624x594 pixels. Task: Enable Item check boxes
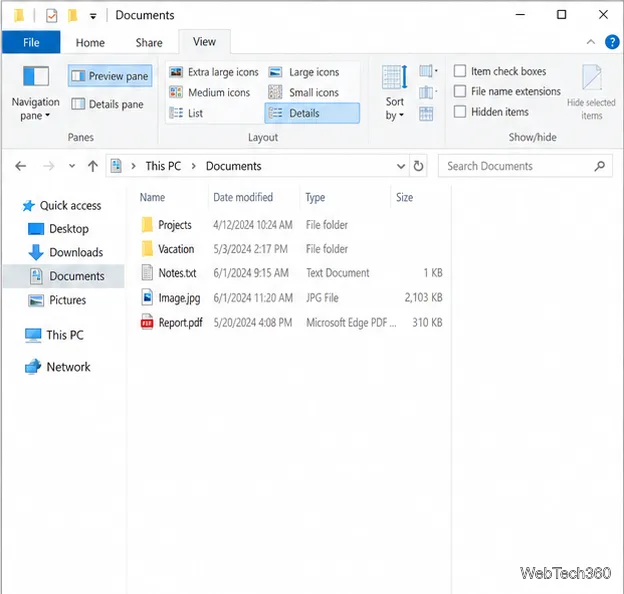click(x=460, y=71)
